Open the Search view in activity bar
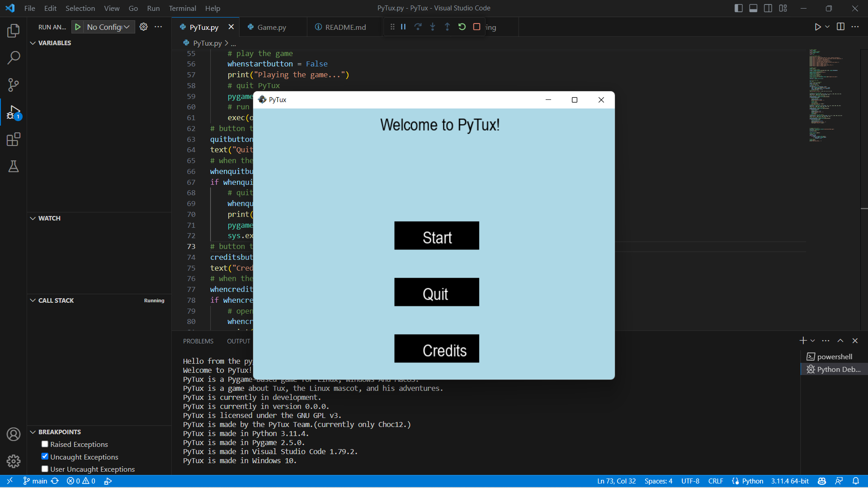The image size is (868, 488). coord(14,58)
